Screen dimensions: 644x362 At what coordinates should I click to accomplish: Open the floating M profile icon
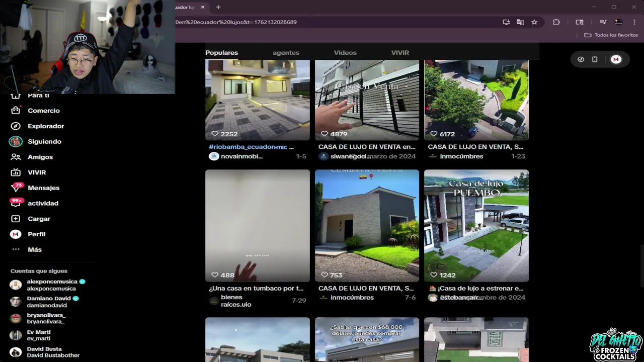[x=616, y=59]
